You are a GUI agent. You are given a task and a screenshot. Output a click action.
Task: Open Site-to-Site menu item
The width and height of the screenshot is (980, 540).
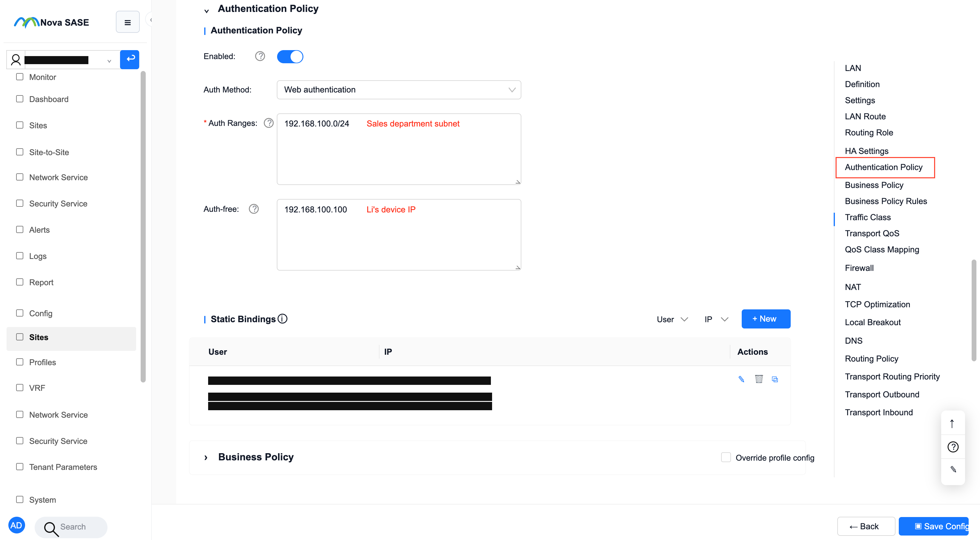point(49,152)
